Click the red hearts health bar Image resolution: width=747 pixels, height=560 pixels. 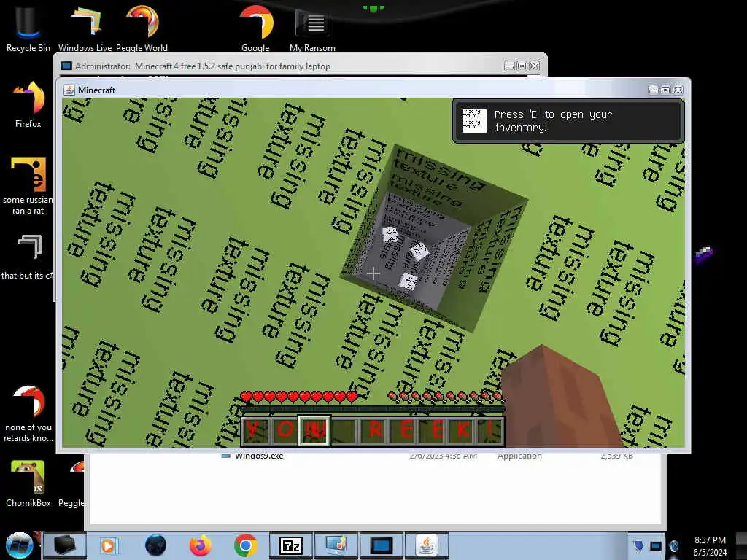pyautogui.click(x=298, y=397)
